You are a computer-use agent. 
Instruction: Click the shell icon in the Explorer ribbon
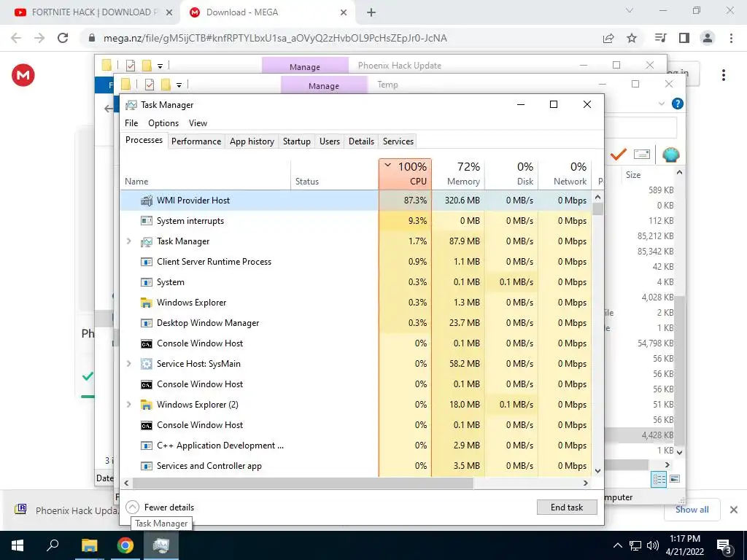671,155
